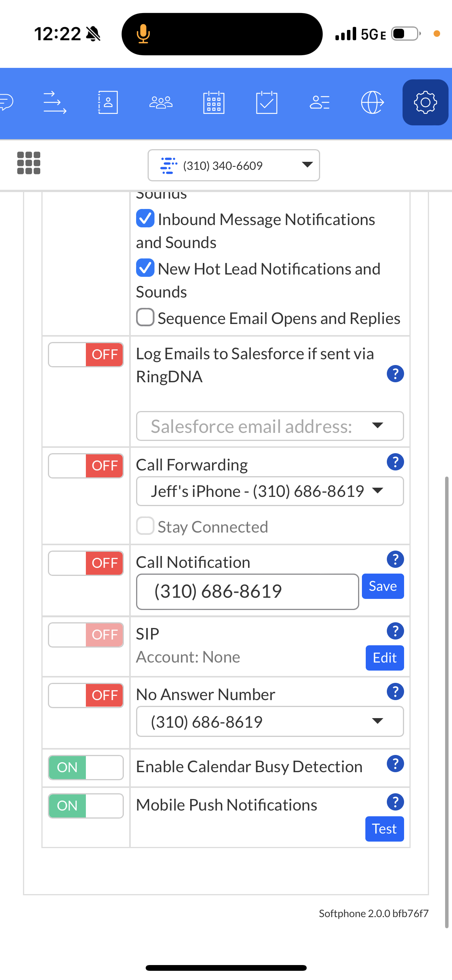Open the calendar grid icon
This screenshot has height=980, width=452.
pos(214,102)
